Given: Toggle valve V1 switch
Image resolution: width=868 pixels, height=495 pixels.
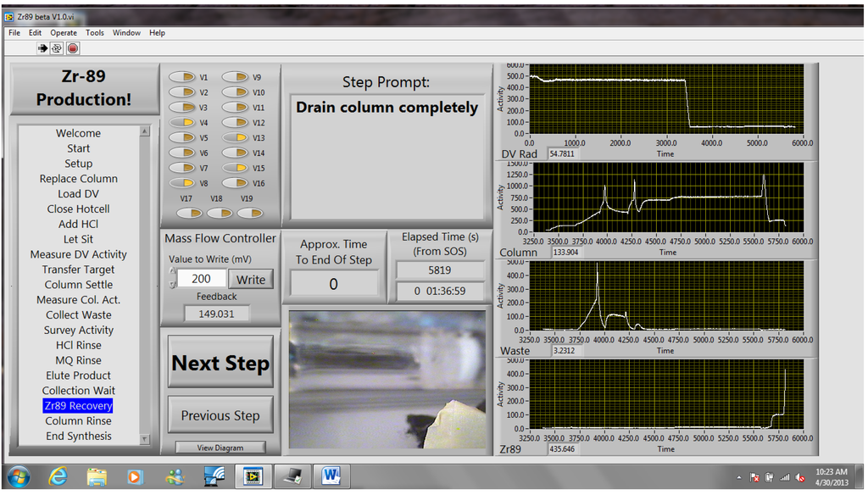Looking at the screenshot, I should [x=181, y=77].
